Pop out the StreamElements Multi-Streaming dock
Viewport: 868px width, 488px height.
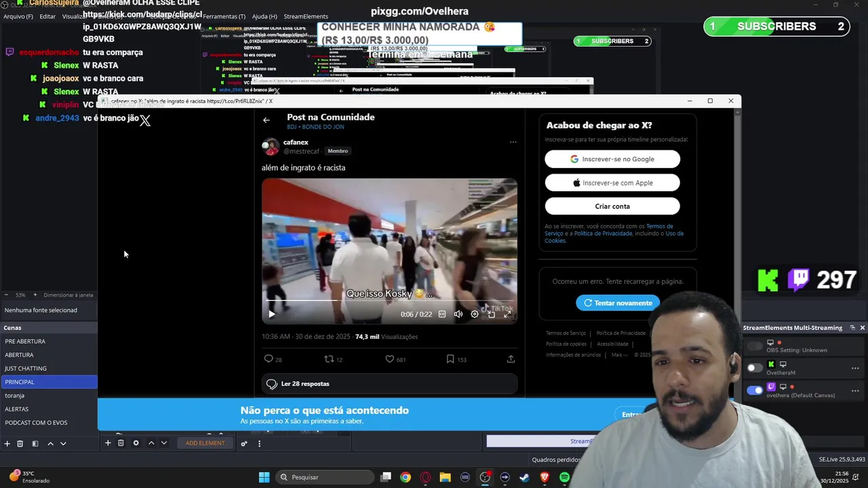[x=852, y=327]
